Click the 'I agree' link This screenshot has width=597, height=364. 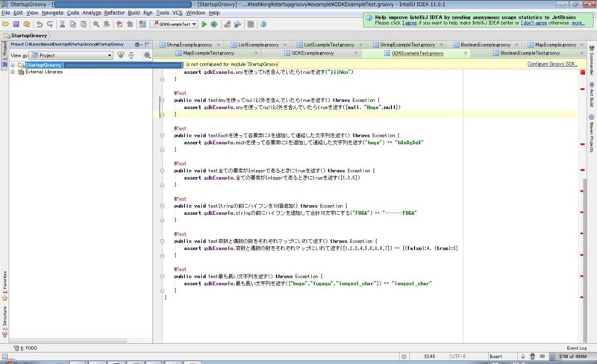pyautogui.click(x=410, y=23)
